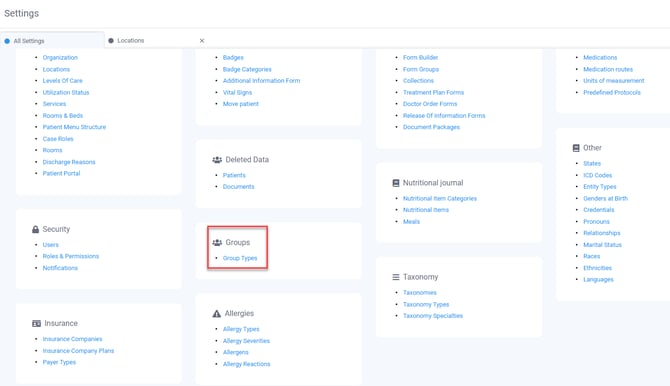Open Allergy Severities link
Screen dimensions: 670x386
pos(246,341)
